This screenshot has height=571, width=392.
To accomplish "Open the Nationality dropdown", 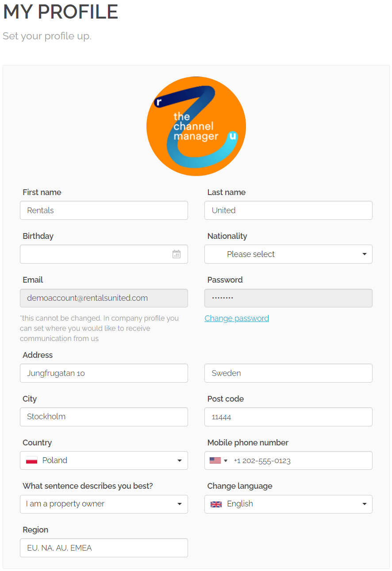I will click(x=288, y=254).
